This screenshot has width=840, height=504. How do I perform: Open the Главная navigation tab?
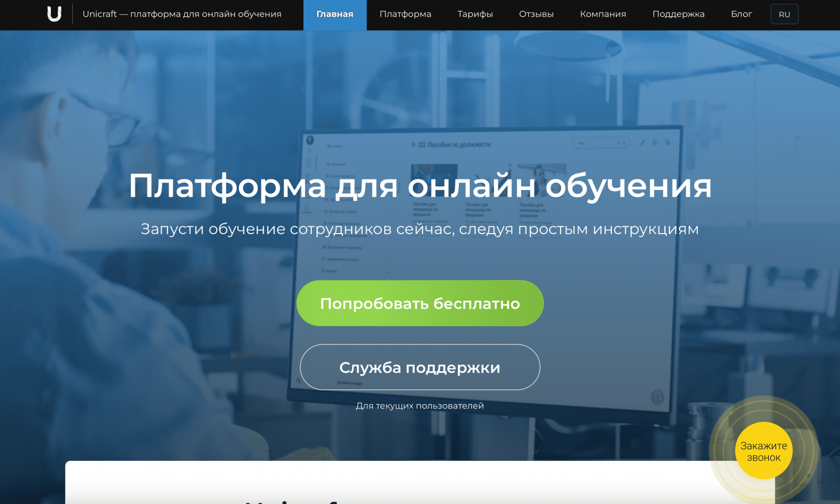pos(335,15)
